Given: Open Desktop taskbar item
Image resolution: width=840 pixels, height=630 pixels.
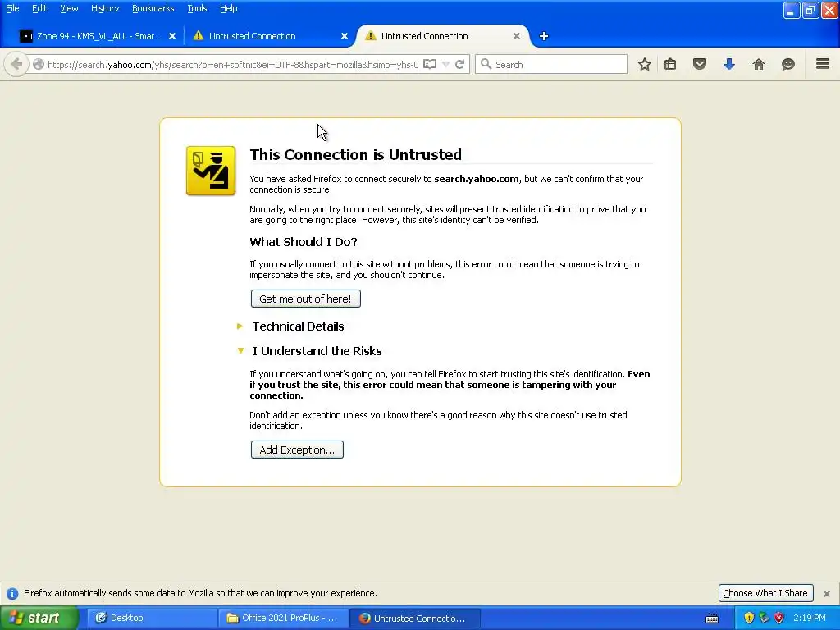Looking at the screenshot, I should (150, 619).
